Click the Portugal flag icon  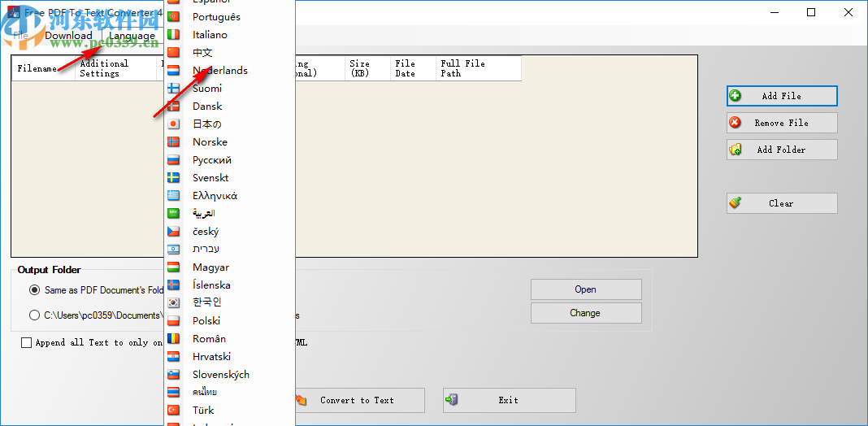pyautogui.click(x=173, y=17)
